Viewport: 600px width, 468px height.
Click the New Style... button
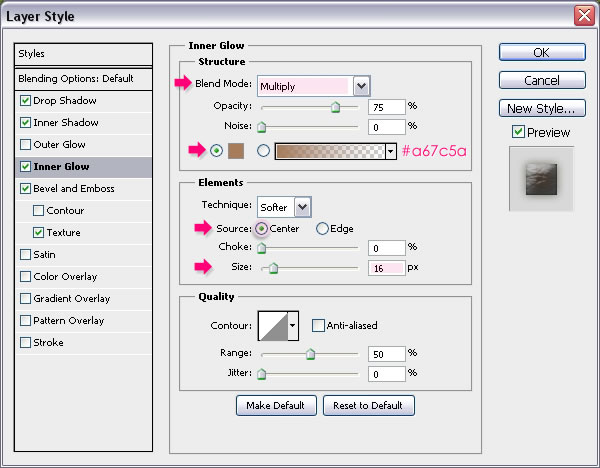(x=542, y=108)
